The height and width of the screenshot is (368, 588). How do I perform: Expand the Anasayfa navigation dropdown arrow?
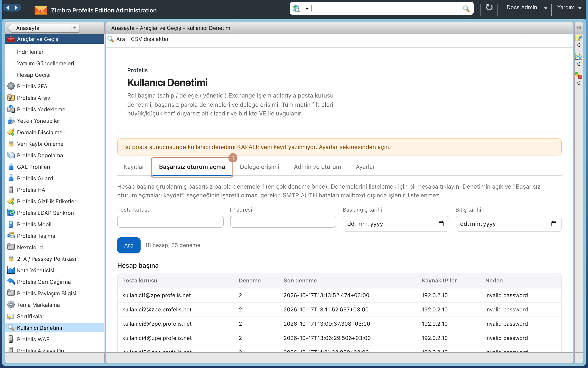coord(75,28)
